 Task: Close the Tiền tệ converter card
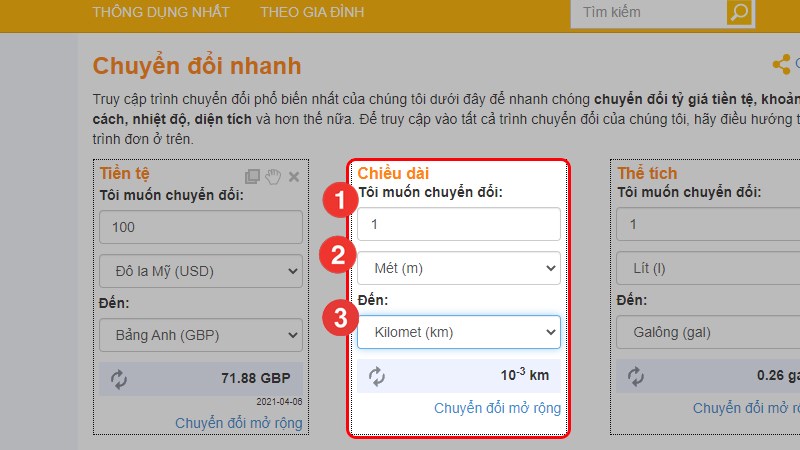(294, 177)
